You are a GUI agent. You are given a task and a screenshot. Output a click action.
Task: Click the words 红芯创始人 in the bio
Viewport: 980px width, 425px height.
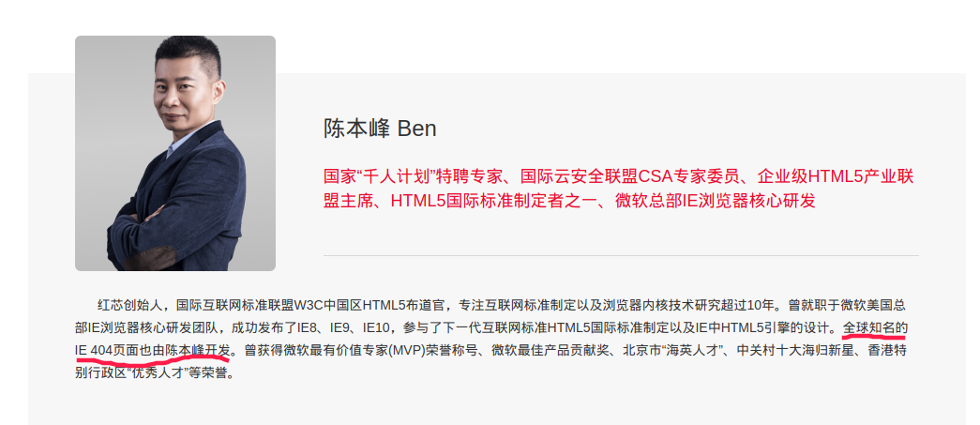pyautogui.click(x=130, y=306)
